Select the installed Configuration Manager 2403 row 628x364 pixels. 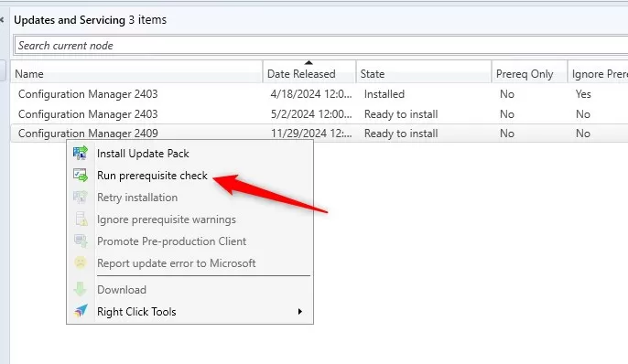coord(319,94)
